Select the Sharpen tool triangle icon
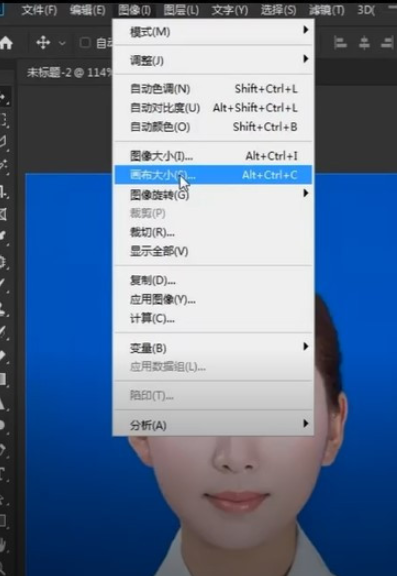Image resolution: width=397 pixels, height=576 pixels. click(3, 403)
